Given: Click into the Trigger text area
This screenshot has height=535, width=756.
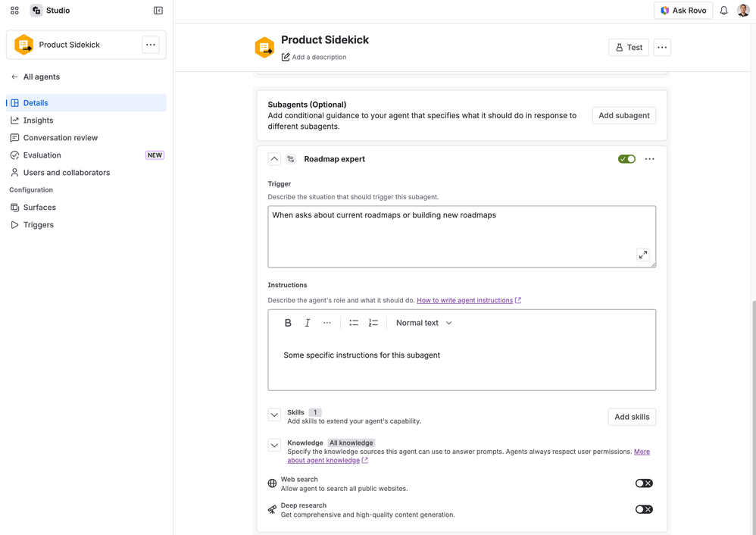Looking at the screenshot, I should pyautogui.click(x=462, y=237).
